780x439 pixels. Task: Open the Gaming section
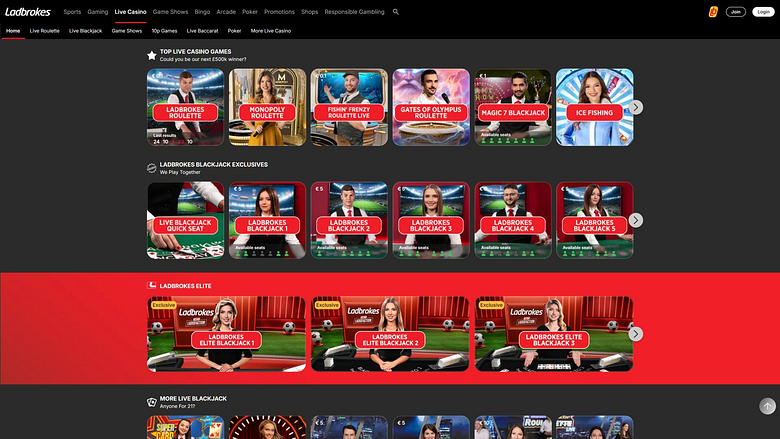coord(98,12)
